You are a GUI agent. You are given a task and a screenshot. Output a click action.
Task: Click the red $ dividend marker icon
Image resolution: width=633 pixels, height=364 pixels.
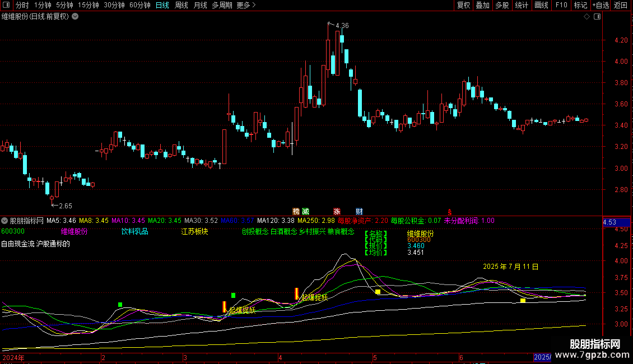[x=449, y=212]
